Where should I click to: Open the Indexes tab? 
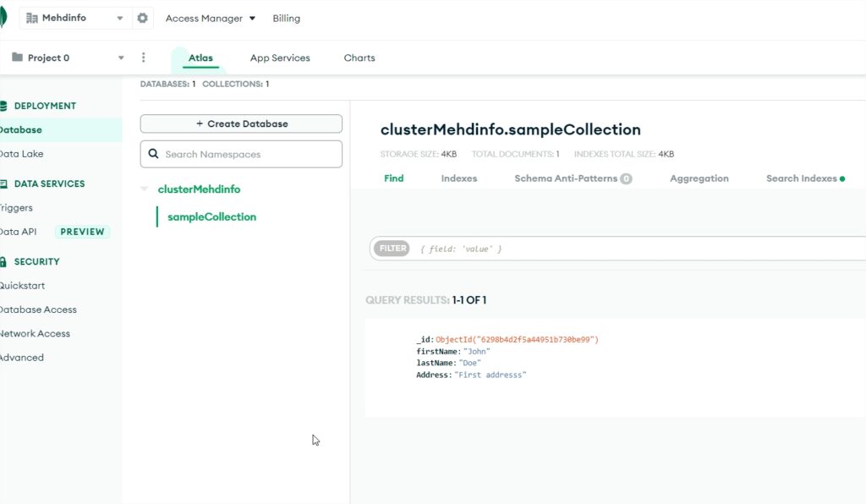pos(459,178)
